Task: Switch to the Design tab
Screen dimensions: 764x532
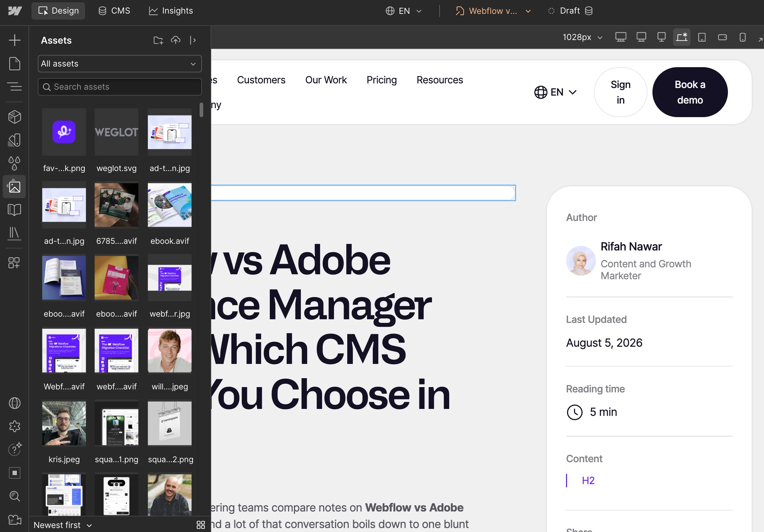Action: (x=58, y=11)
